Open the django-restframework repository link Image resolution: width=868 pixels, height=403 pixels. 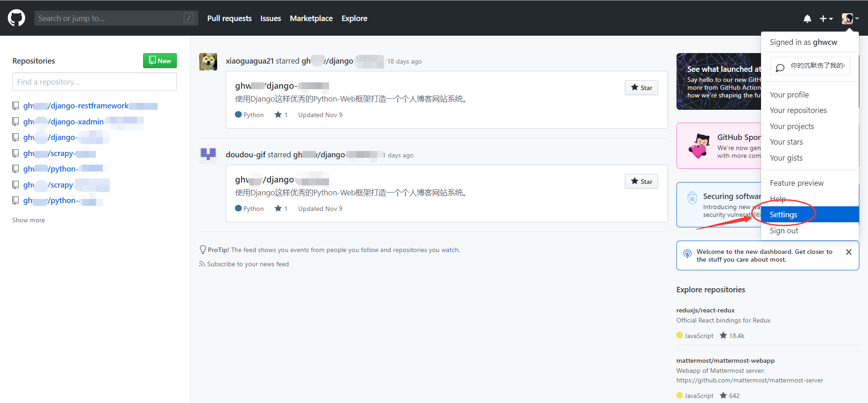point(91,106)
